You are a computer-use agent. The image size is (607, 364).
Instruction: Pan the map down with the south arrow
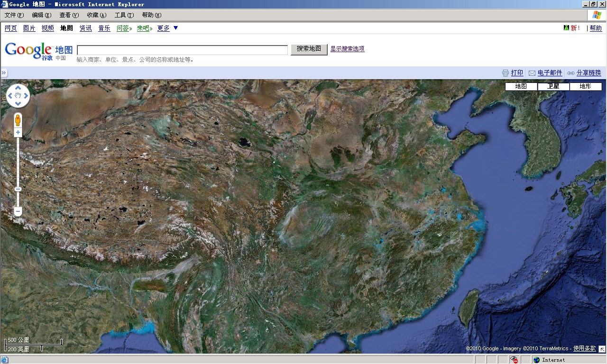(18, 104)
